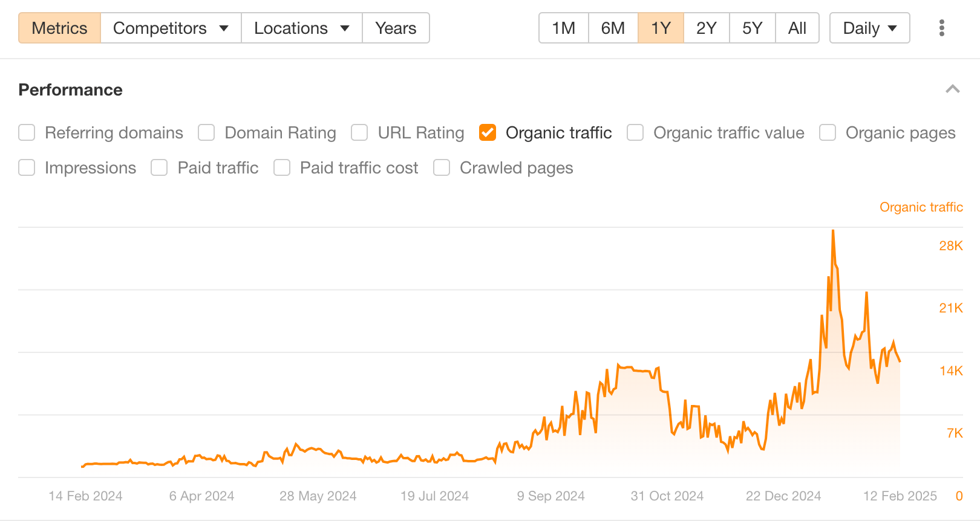The image size is (980, 521).
Task: Enable the Paid traffic cost checkbox
Action: coord(282,167)
